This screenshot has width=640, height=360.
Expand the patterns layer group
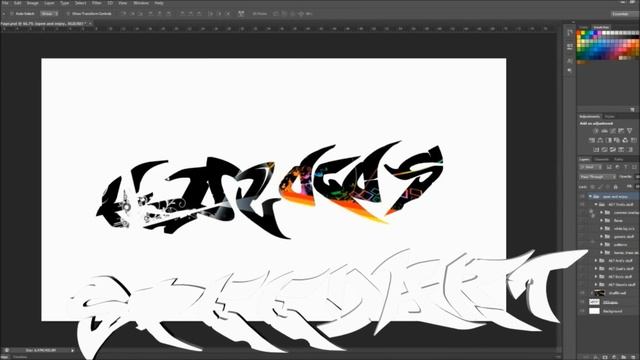[601, 244]
